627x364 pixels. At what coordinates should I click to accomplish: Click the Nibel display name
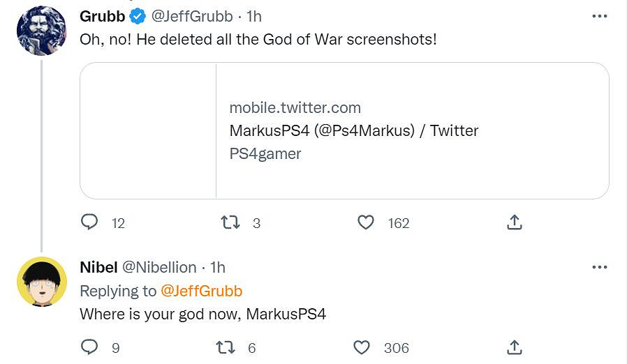98,267
